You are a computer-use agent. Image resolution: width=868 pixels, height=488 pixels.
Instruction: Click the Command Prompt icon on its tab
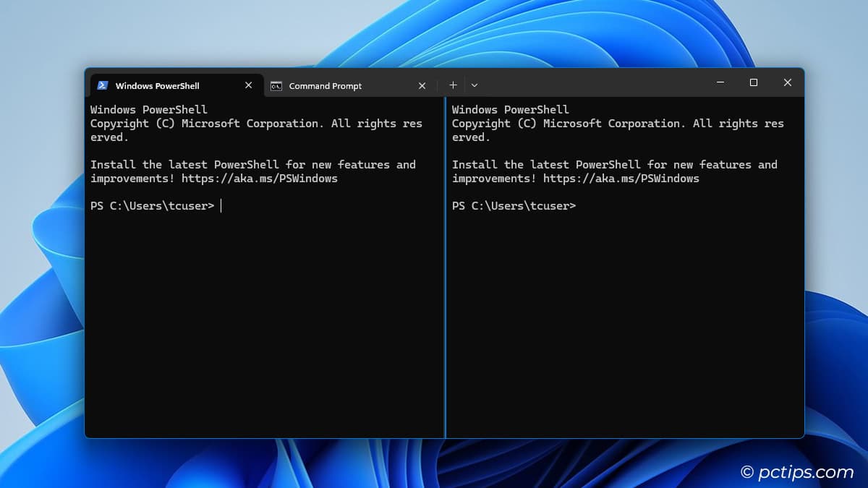276,85
